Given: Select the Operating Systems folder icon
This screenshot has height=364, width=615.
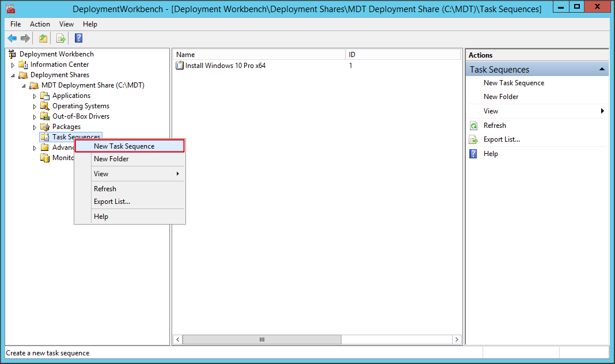Looking at the screenshot, I should pyautogui.click(x=45, y=106).
